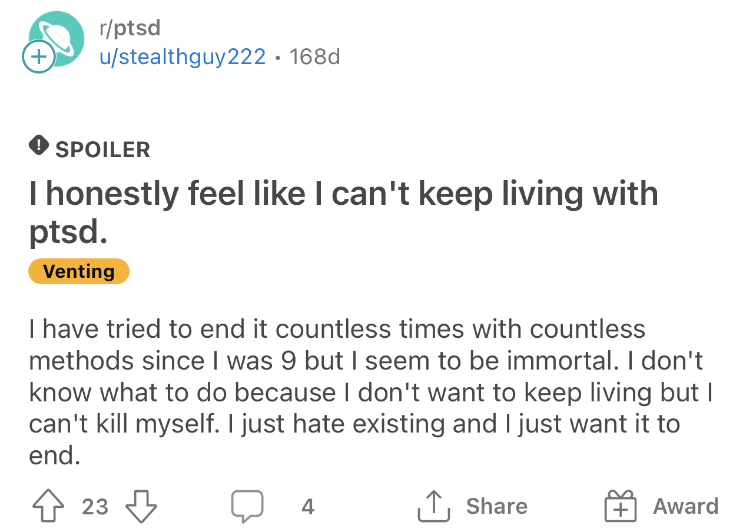Select the SPOILER tag label
756x532 pixels.
[x=103, y=149]
